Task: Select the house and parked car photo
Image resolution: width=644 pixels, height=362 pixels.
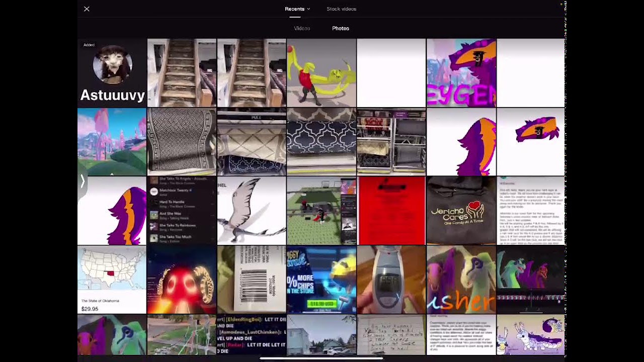Action: [321, 335]
